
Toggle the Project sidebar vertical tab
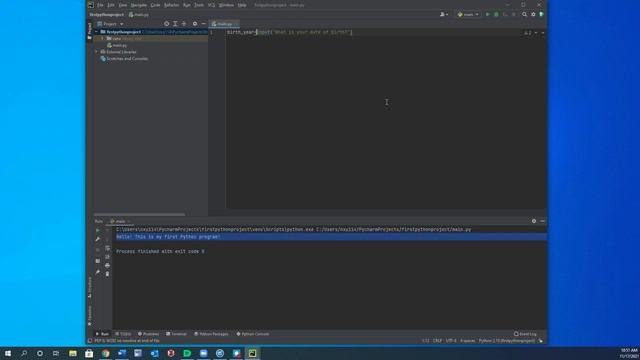tap(90, 31)
